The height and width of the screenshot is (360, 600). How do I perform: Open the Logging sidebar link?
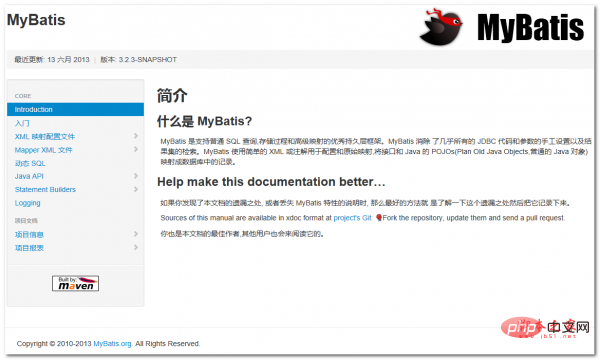(28, 203)
